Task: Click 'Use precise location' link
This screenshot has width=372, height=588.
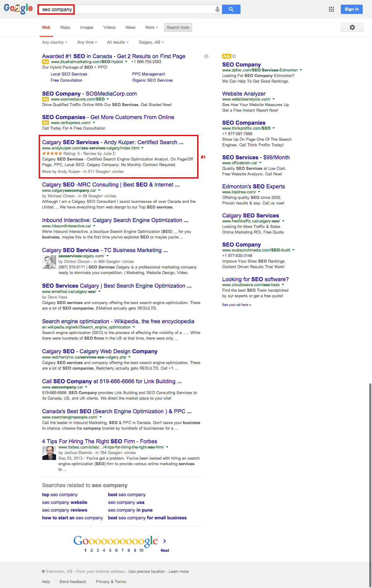Action: (x=147, y=572)
